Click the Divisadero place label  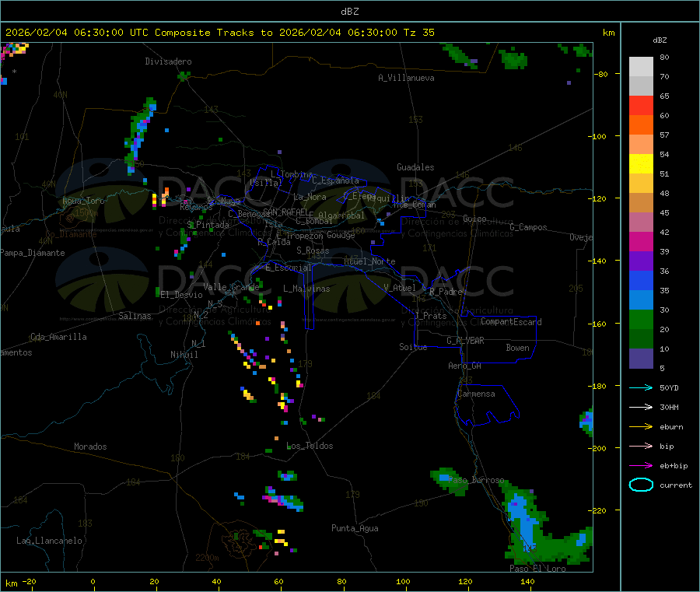tap(168, 61)
